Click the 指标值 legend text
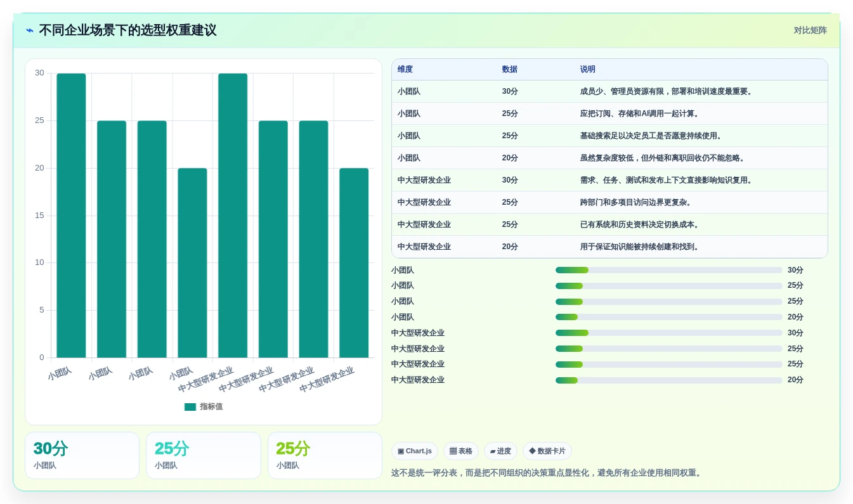 211,407
